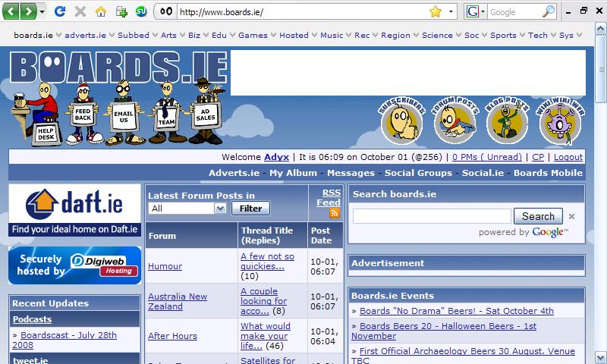The width and height of the screenshot is (607, 364).
Task: Open the After Hours forum link
Action: tap(172, 336)
